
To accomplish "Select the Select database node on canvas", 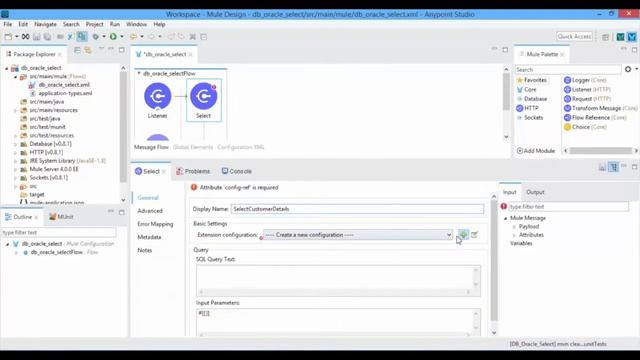I will pos(204,100).
